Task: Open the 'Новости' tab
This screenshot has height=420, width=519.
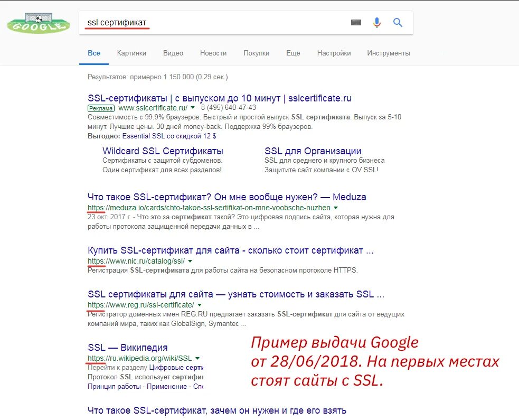Action: [213, 53]
